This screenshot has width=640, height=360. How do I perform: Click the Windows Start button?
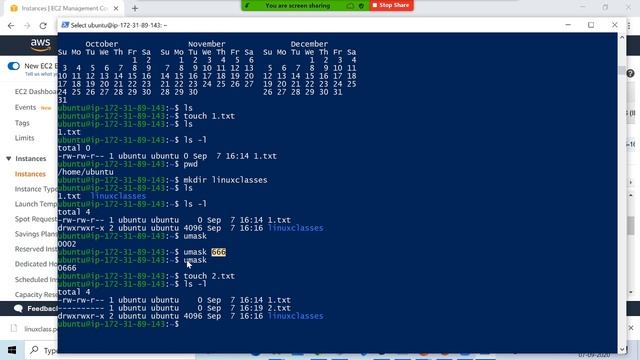[x=12, y=350]
